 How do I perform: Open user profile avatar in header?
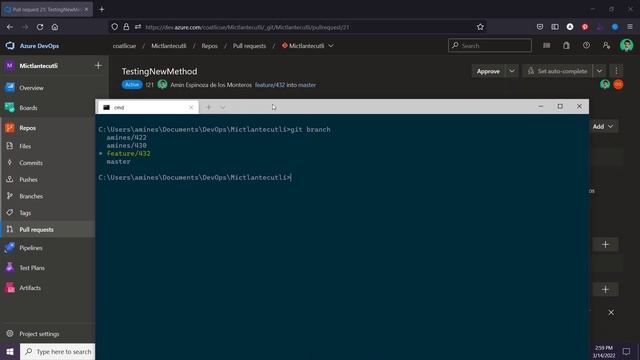(x=626, y=45)
